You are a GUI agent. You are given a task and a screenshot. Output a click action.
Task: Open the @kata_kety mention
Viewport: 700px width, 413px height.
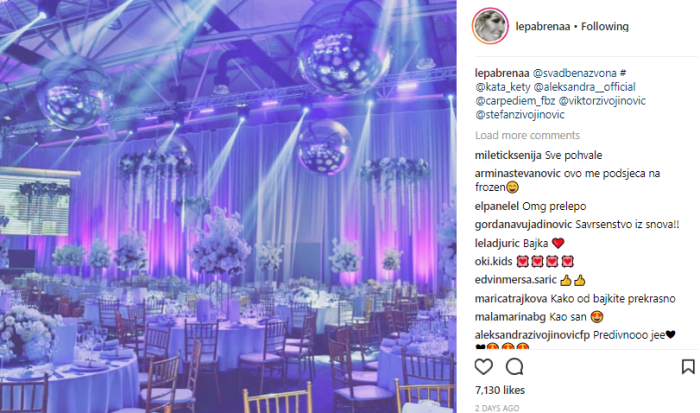pyautogui.click(x=503, y=87)
